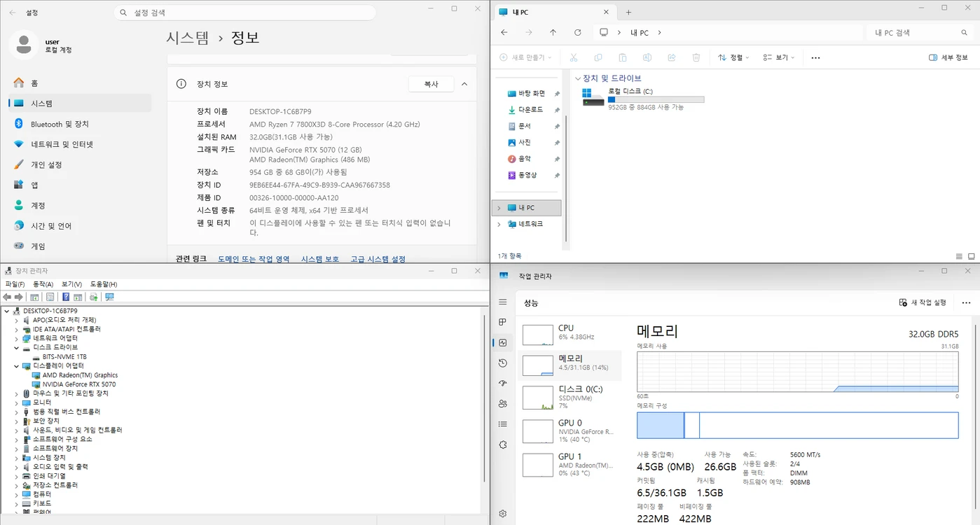
Task: Select 시스템 in the Settings sidebar
Action: point(80,104)
